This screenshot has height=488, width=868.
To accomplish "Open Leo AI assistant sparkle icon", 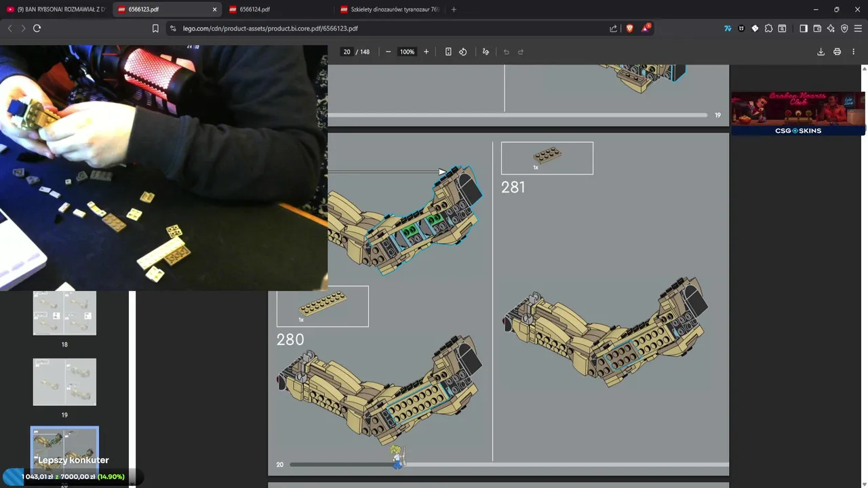I will [831, 28].
